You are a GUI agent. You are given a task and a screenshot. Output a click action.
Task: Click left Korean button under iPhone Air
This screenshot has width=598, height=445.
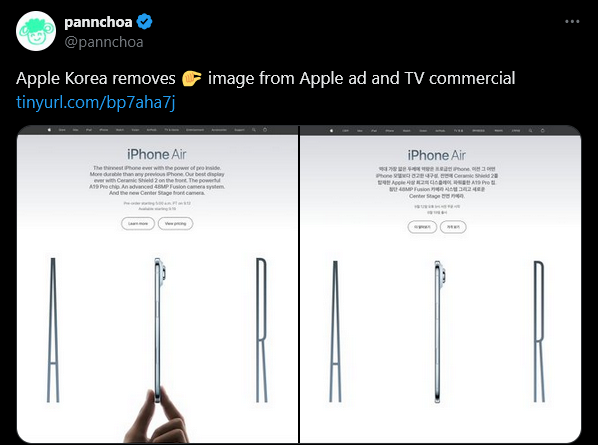(422, 227)
